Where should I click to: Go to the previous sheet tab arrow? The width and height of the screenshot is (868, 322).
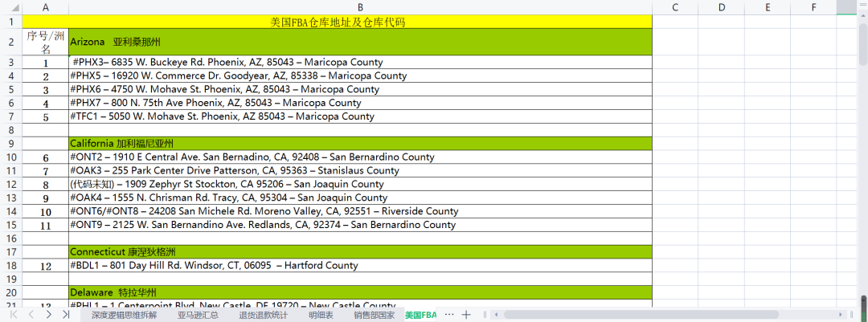pos(31,315)
